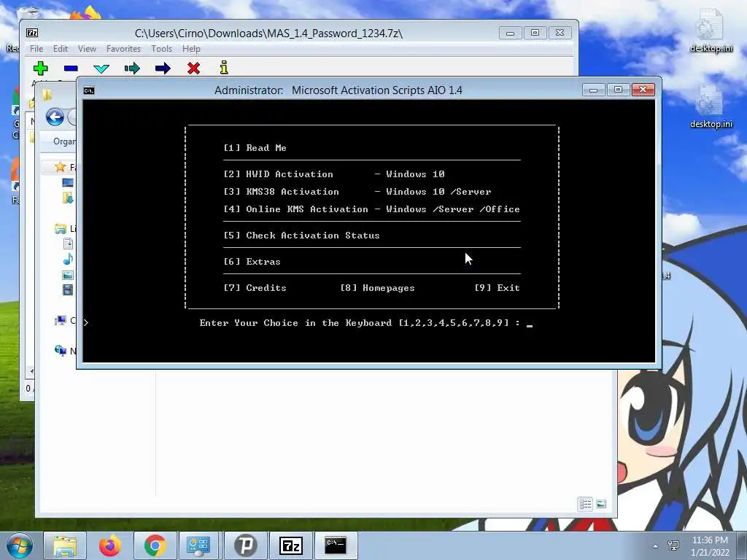Screen dimensions: 747x560
Task: Click '[9] Exit' text in console
Action: coord(497,287)
